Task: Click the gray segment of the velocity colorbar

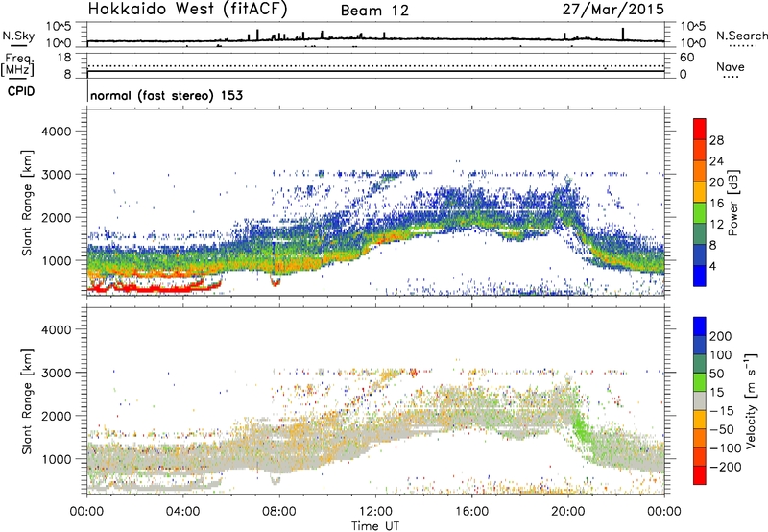Action: (x=700, y=401)
